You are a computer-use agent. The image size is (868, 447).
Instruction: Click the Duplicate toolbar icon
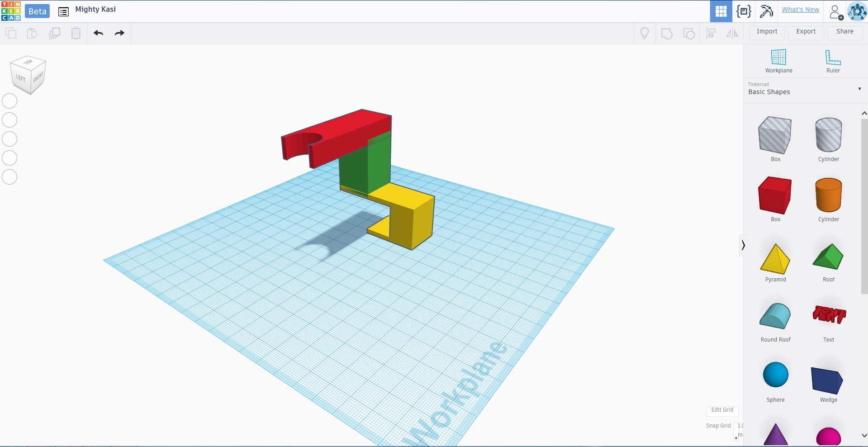54,33
